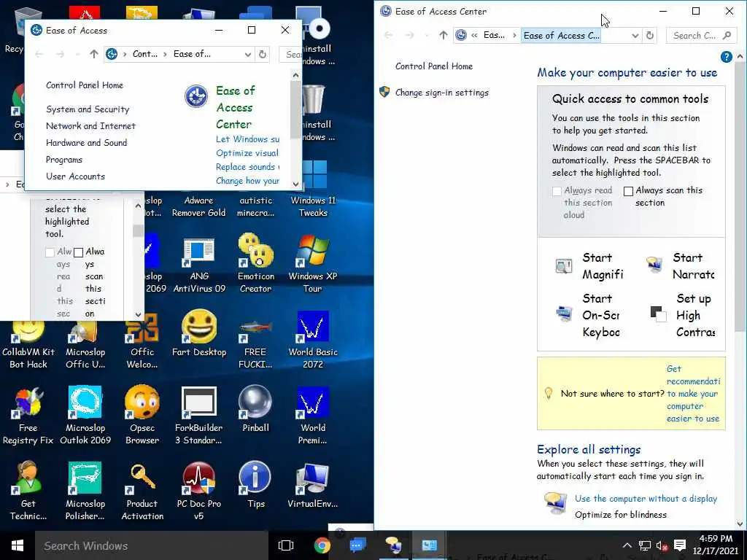The height and width of the screenshot is (560, 747).
Task: Open Start Magnifier in Ease of Access Center
Action: (589, 265)
